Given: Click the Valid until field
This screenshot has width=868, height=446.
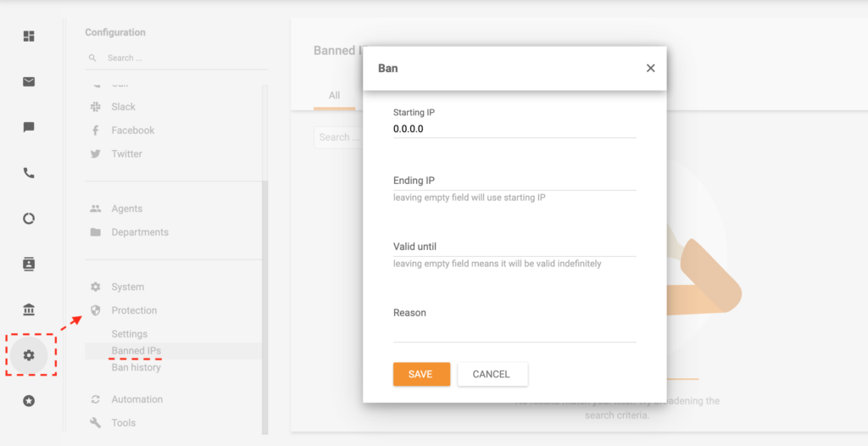Looking at the screenshot, I should pyautogui.click(x=514, y=247).
